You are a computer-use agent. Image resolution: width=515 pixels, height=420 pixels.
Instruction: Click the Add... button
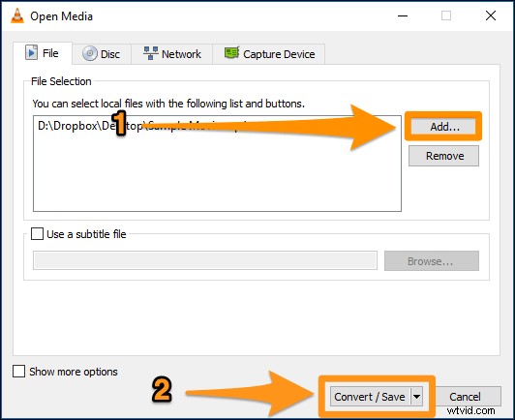click(443, 127)
